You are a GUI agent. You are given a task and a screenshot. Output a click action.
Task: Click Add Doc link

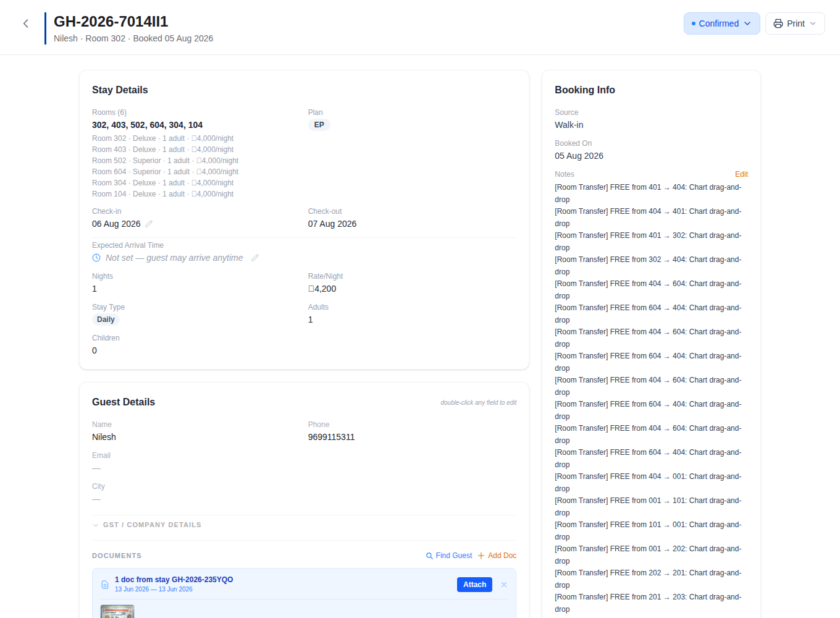click(x=497, y=556)
